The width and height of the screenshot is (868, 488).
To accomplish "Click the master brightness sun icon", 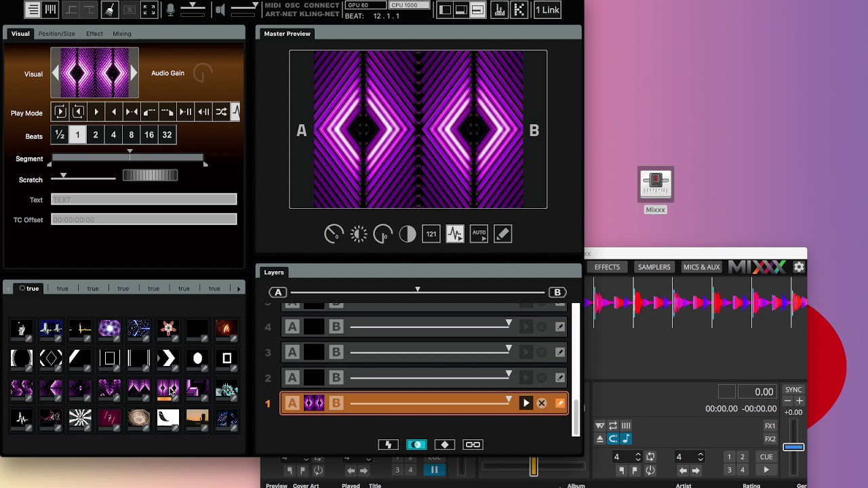I will 359,235.
